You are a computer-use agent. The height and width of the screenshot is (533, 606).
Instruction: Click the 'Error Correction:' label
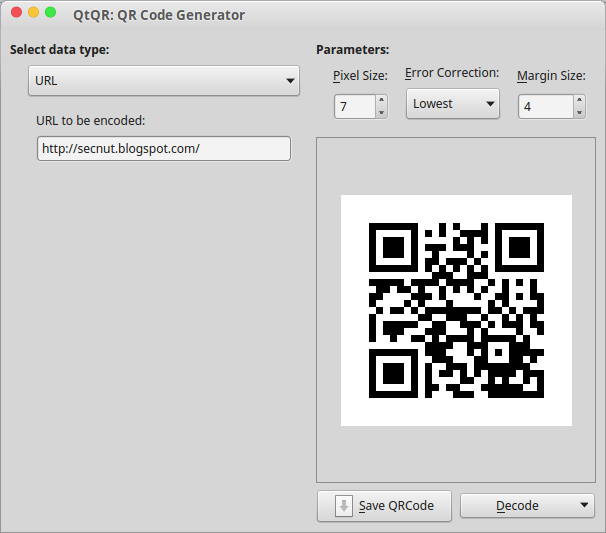(452, 73)
